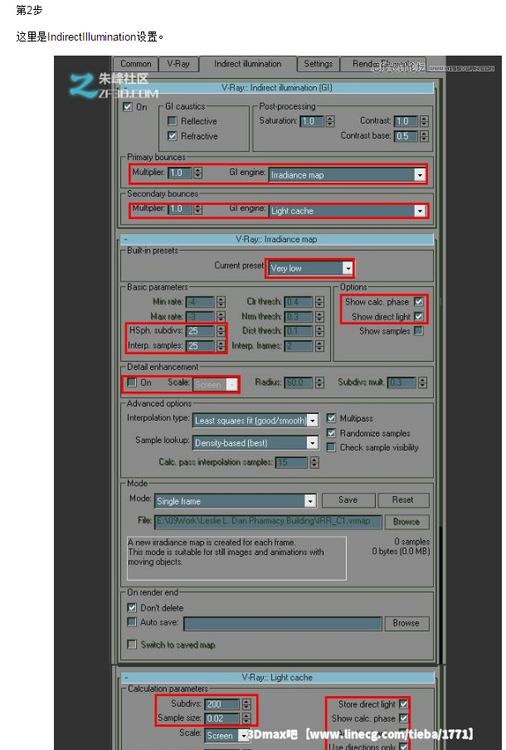Adjust the Nrm thresh spinner
The width and height of the screenshot is (506, 750).
point(319,317)
